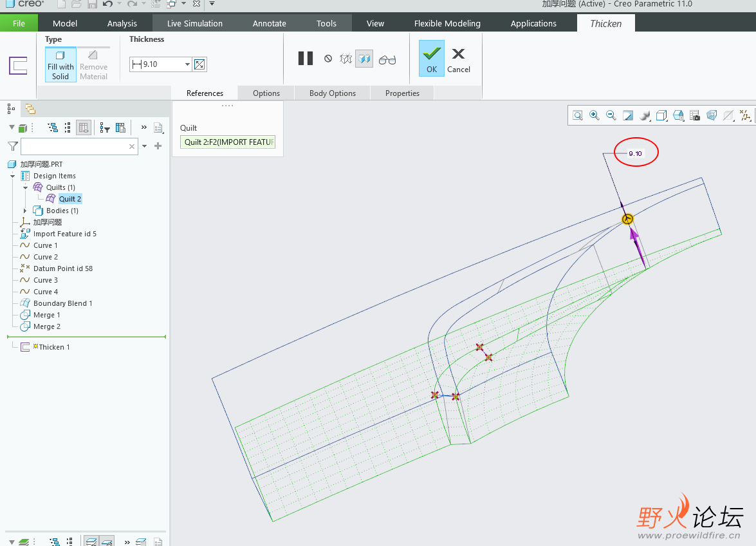Image resolution: width=756 pixels, height=546 pixels.
Task: Select the Remove Material type
Action: tap(93, 64)
